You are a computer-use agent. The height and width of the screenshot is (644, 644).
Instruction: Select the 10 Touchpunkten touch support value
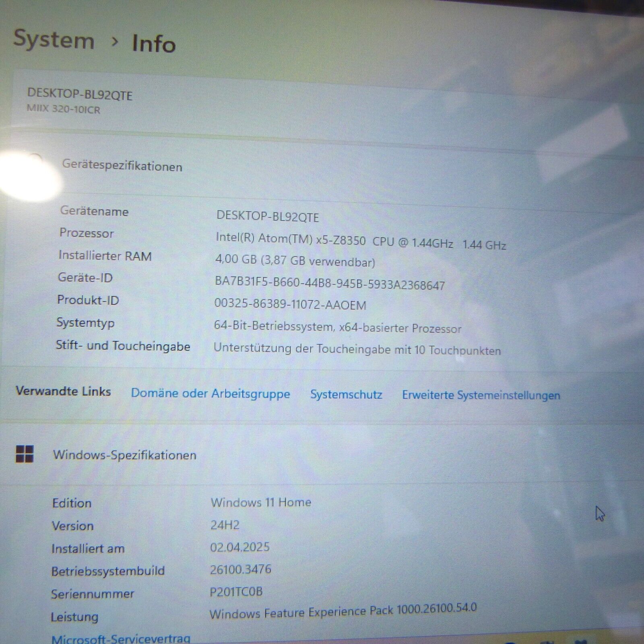(x=357, y=349)
